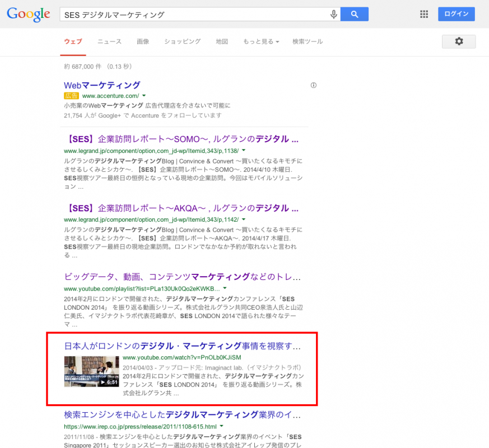The image size is (489, 448).
Task: Switch to the 地図 tab
Action: tap(222, 41)
